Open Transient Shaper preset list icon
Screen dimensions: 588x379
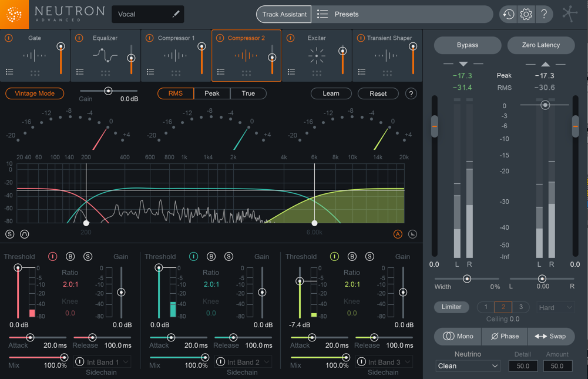click(362, 72)
